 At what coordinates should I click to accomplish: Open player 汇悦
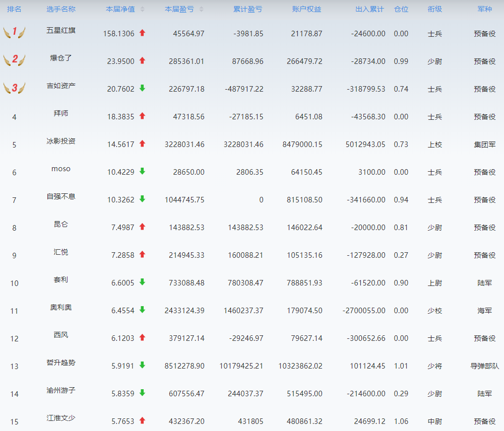click(61, 252)
